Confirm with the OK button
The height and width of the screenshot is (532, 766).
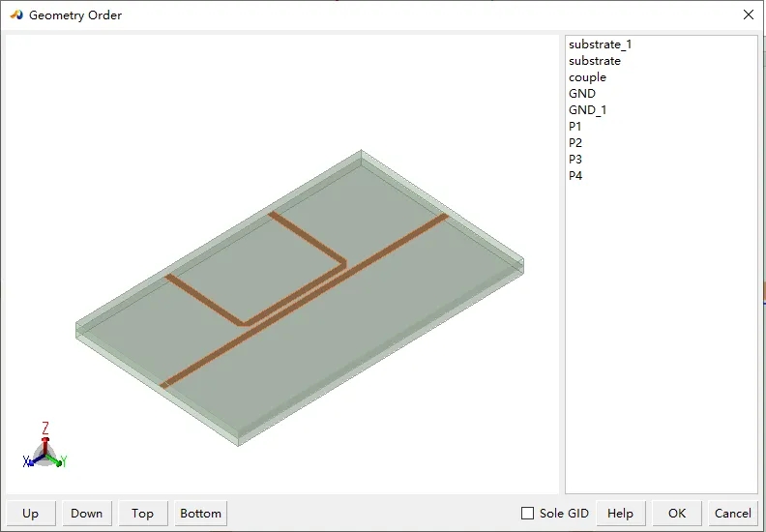pyautogui.click(x=677, y=514)
